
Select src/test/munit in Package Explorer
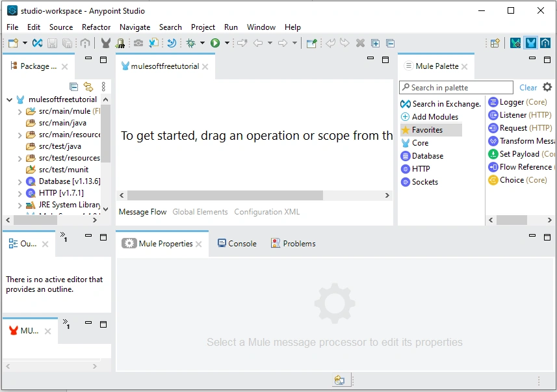(x=57, y=170)
